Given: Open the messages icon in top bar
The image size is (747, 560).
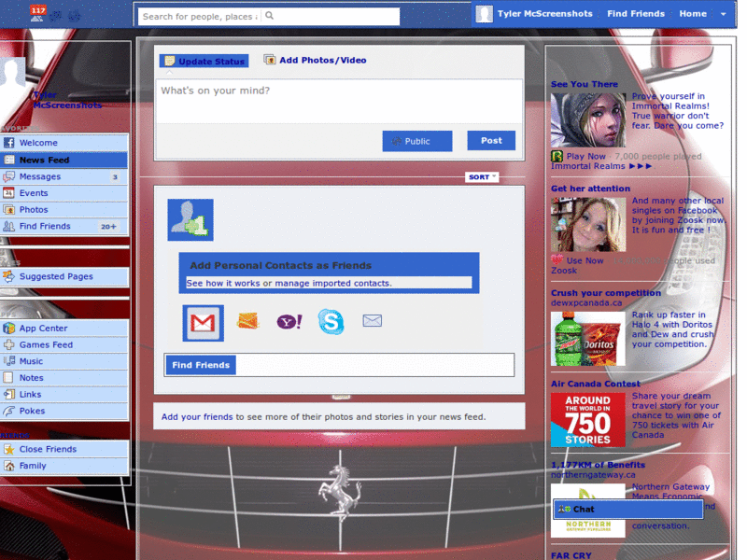Looking at the screenshot, I should pos(56,16).
